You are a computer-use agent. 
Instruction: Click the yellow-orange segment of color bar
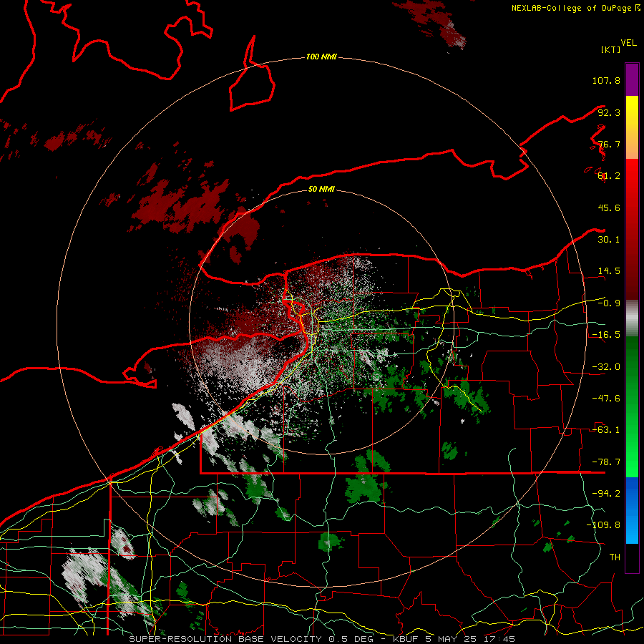pyautogui.click(x=632, y=127)
